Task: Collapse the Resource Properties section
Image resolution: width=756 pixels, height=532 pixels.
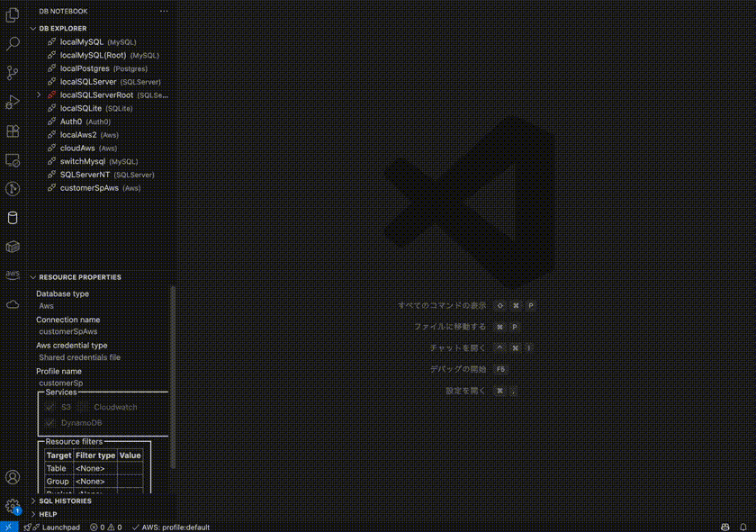Action: [32, 277]
